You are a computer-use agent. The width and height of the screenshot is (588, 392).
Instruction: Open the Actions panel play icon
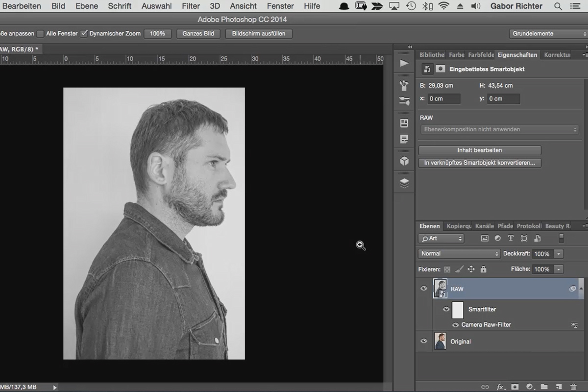404,63
